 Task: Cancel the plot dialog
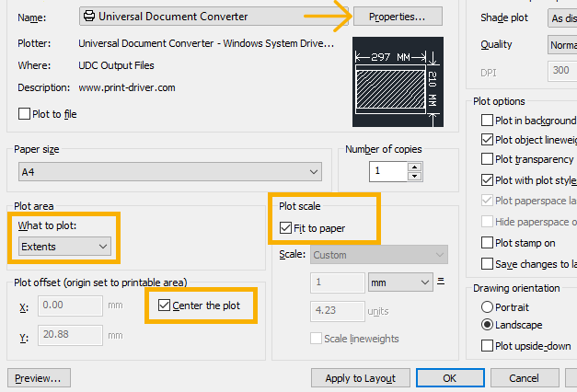pos(524,378)
